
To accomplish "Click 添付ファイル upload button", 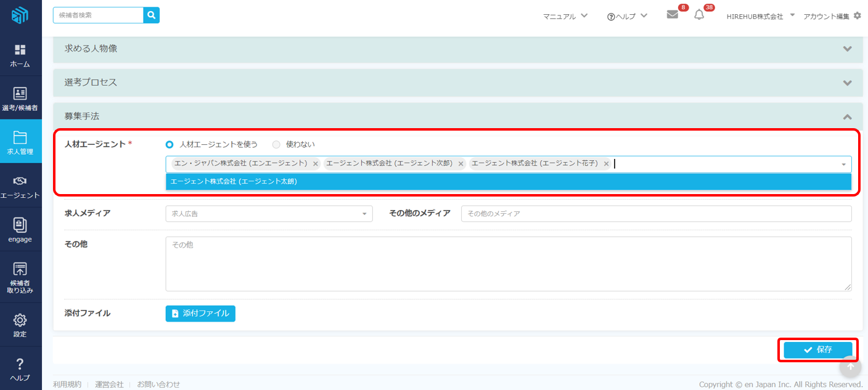I will [x=200, y=314].
